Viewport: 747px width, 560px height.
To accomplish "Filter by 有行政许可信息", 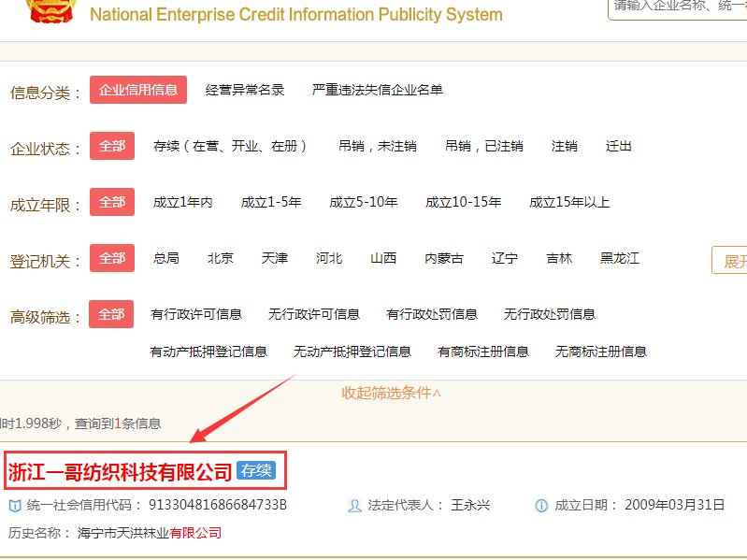I will click(196, 314).
